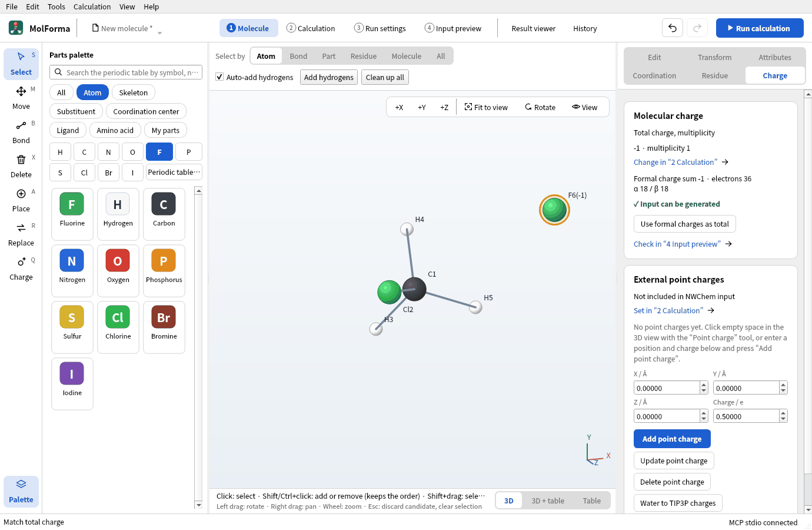The width and height of the screenshot is (812, 530).
Task: Click Add point charge button
Action: click(x=672, y=439)
